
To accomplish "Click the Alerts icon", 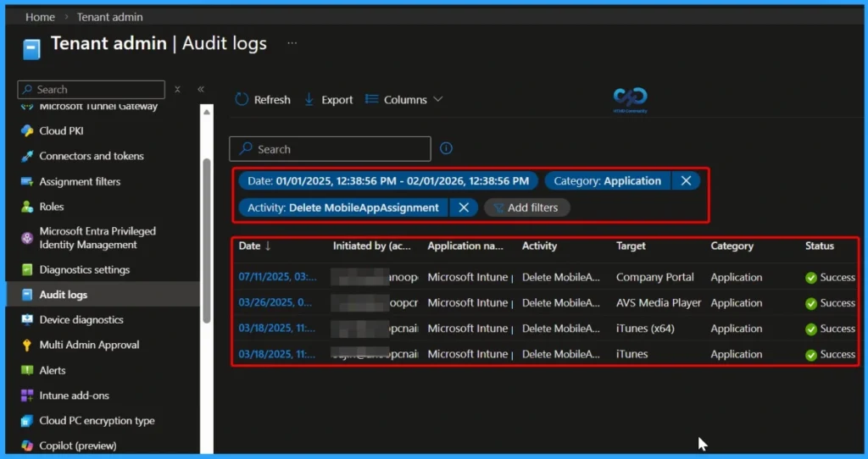I will point(26,371).
